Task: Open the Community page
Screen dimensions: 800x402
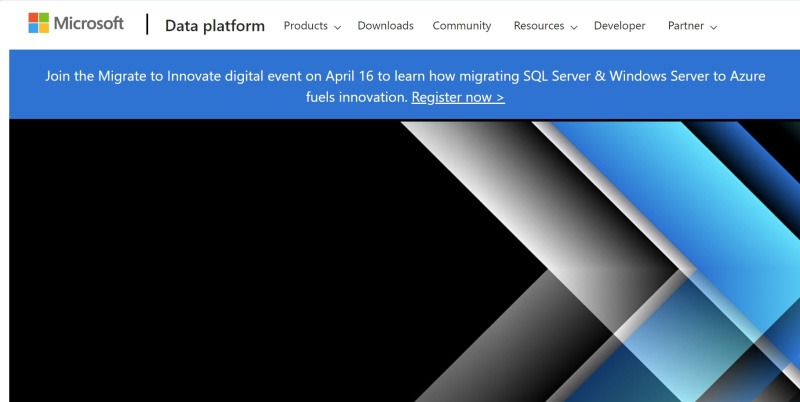Action: (462, 26)
